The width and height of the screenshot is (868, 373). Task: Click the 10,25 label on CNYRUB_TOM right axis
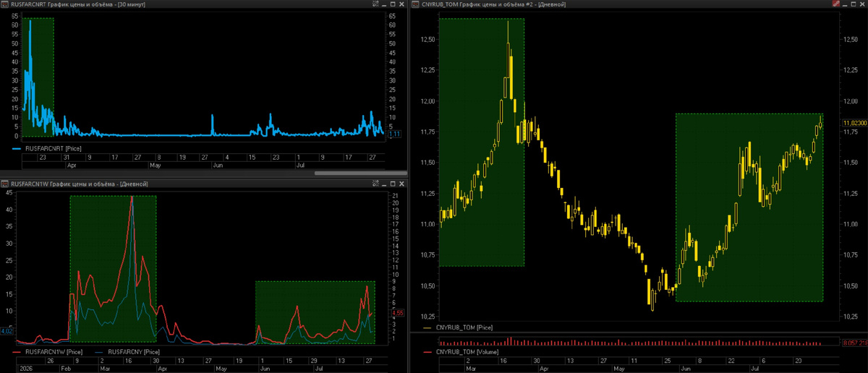(x=851, y=317)
